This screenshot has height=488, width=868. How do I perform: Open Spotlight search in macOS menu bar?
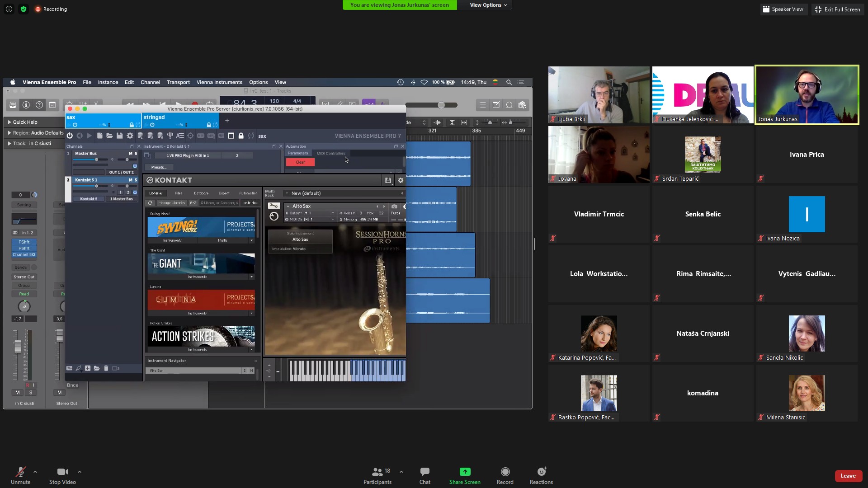509,82
